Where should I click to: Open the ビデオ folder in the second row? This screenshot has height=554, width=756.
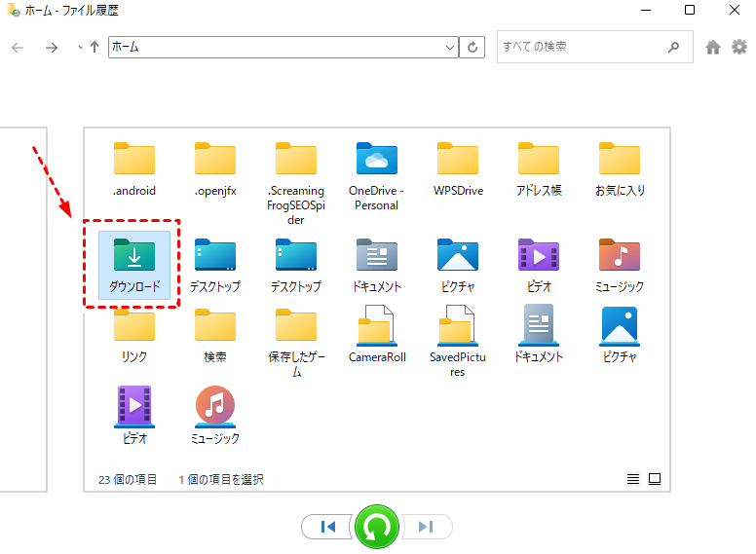tap(539, 266)
